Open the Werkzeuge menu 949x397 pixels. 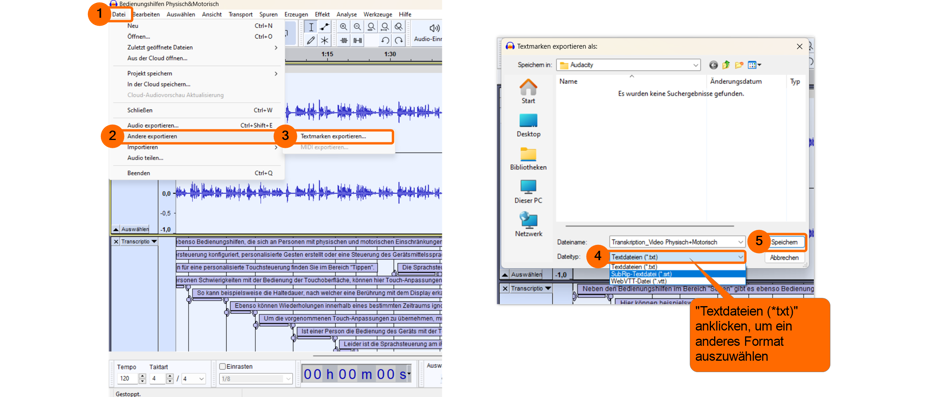(x=378, y=14)
